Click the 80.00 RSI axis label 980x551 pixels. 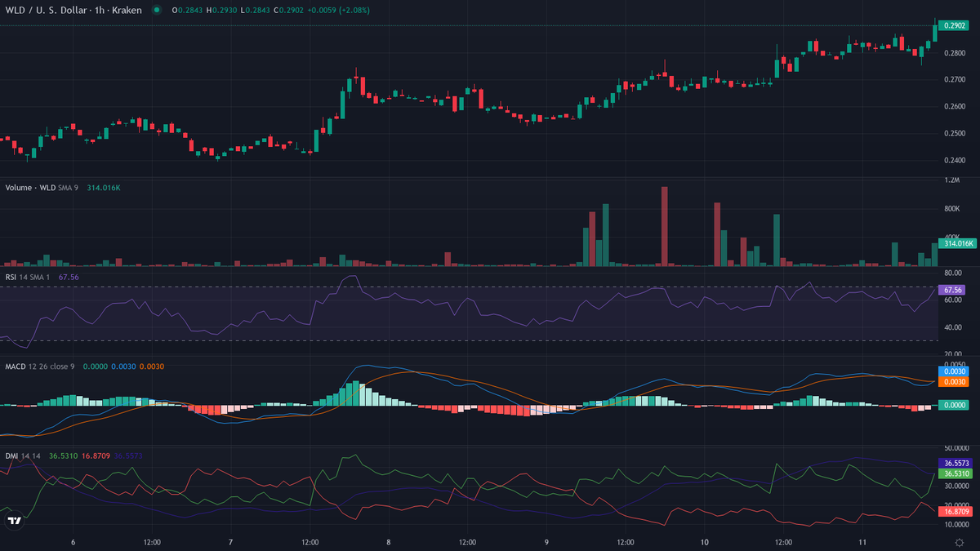pos(952,273)
